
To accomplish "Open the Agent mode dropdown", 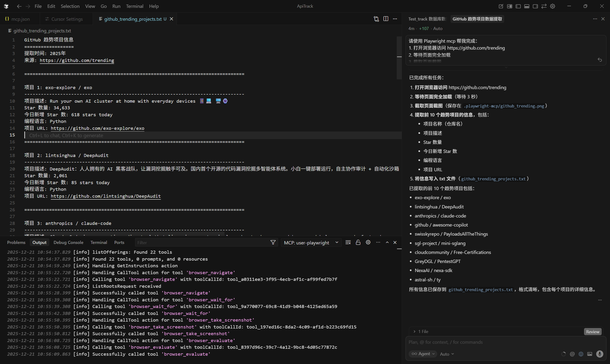I will 423,354.
